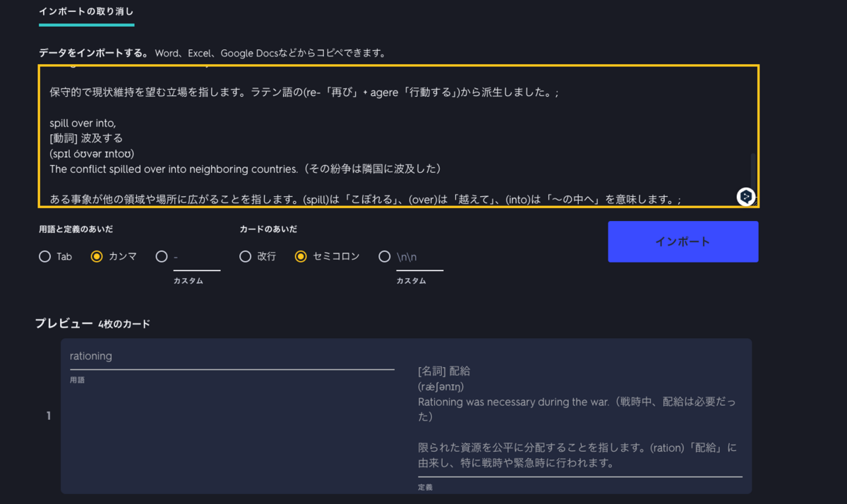Select the custom \n\n card separator radio
The height and width of the screenshot is (504, 847).
(385, 257)
